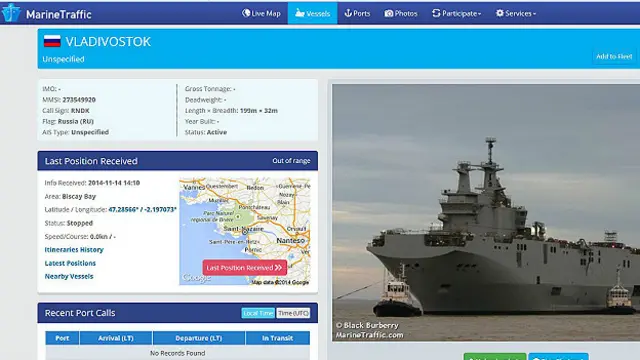Click the Out of range status label
Screen dimensions: 640x360
click(291, 161)
